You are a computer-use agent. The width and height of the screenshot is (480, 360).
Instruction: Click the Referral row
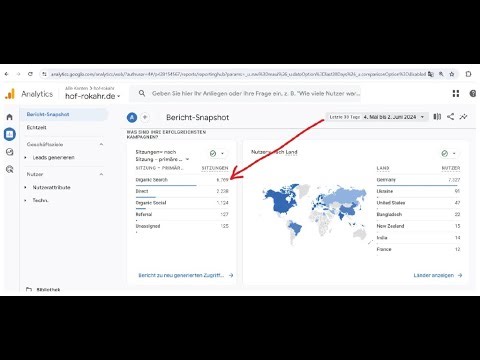coord(182,214)
